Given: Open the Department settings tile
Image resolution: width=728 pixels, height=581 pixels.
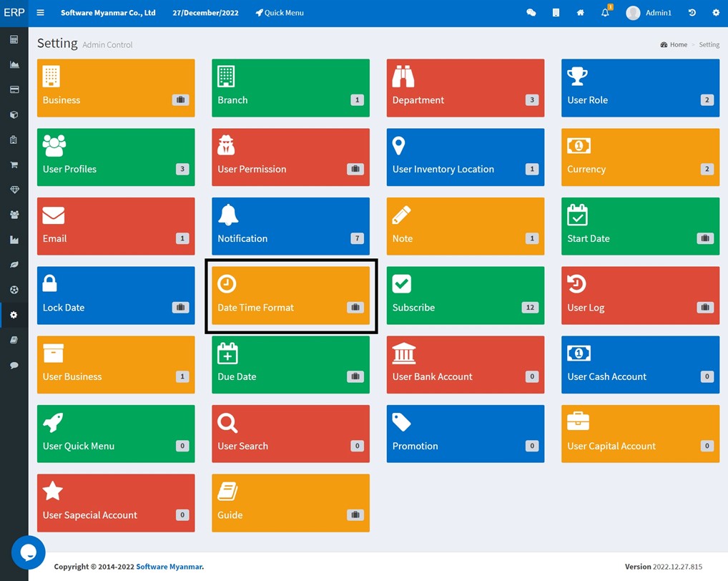Looking at the screenshot, I should click(x=466, y=88).
